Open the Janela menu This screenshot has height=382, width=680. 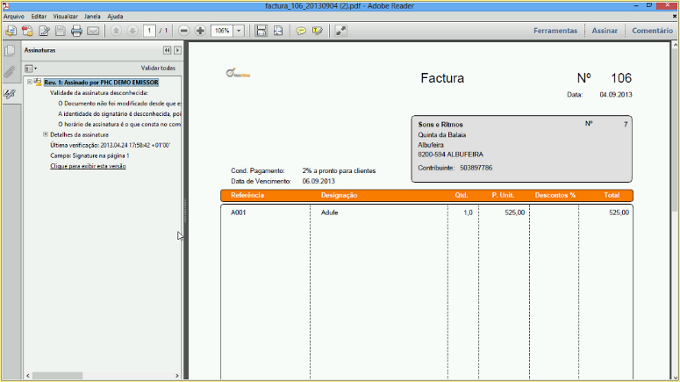point(92,16)
